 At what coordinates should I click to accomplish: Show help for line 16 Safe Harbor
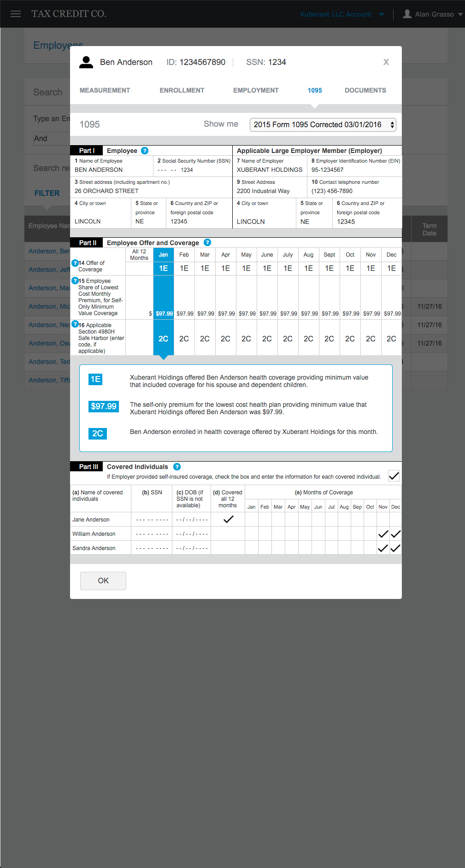tap(75, 324)
